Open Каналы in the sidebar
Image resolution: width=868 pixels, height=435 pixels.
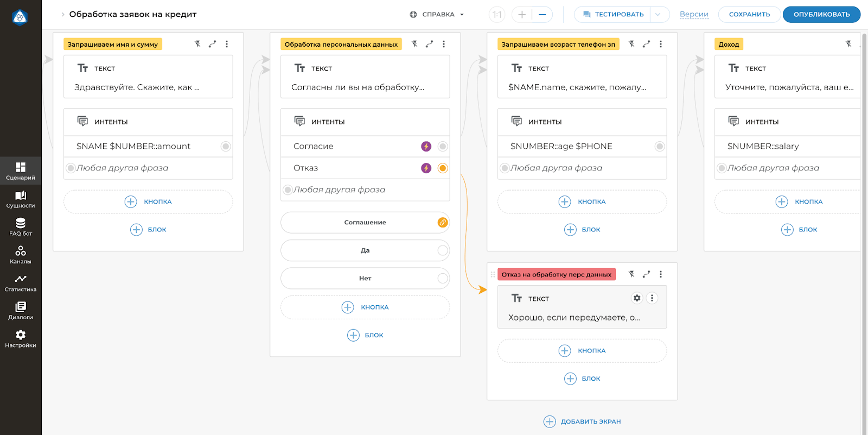pyautogui.click(x=21, y=255)
